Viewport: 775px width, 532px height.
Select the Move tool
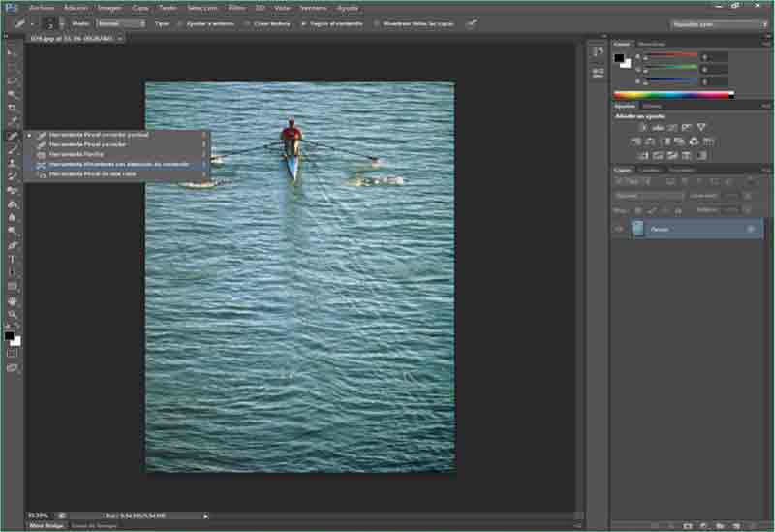(13, 53)
